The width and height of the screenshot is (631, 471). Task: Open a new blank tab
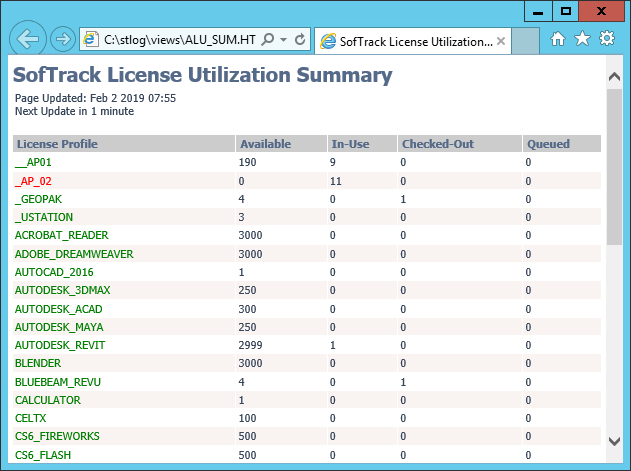(x=526, y=41)
